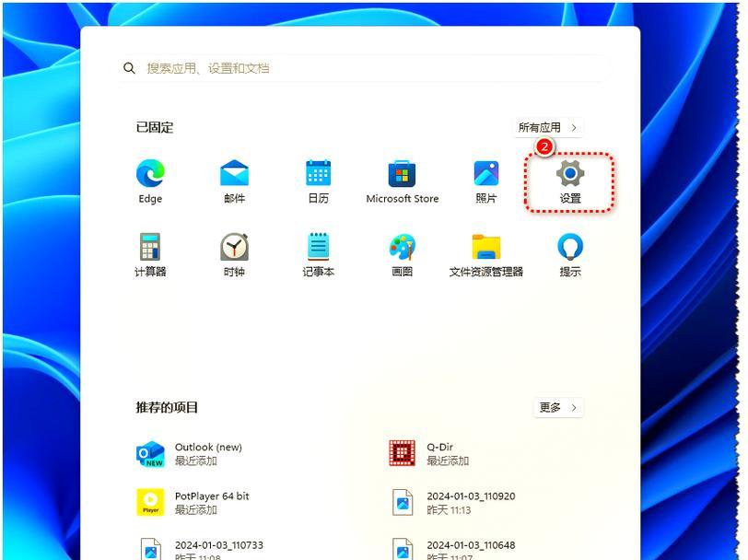Launch the 邮件 mail app
The height and width of the screenshot is (560, 748).
[x=234, y=181]
